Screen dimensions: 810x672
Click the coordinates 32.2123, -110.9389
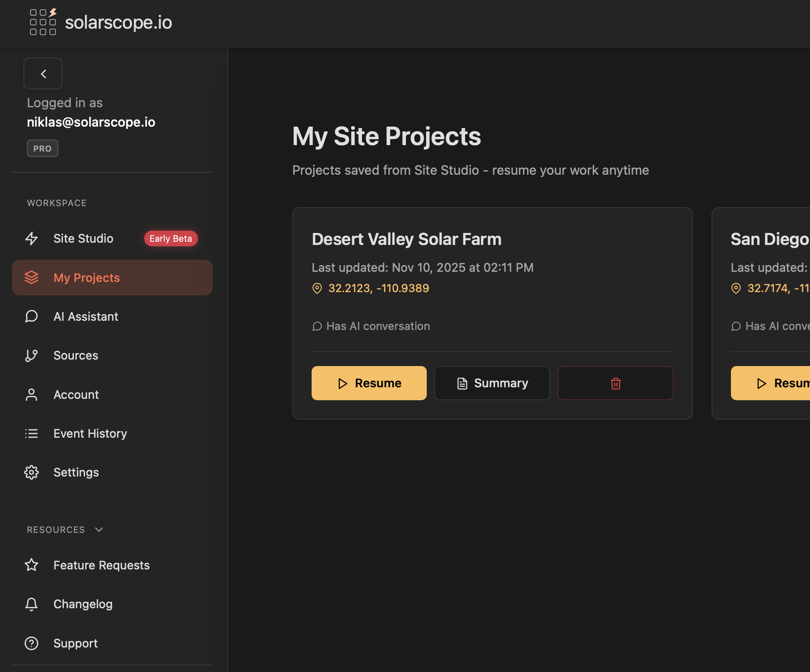click(378, 288)
